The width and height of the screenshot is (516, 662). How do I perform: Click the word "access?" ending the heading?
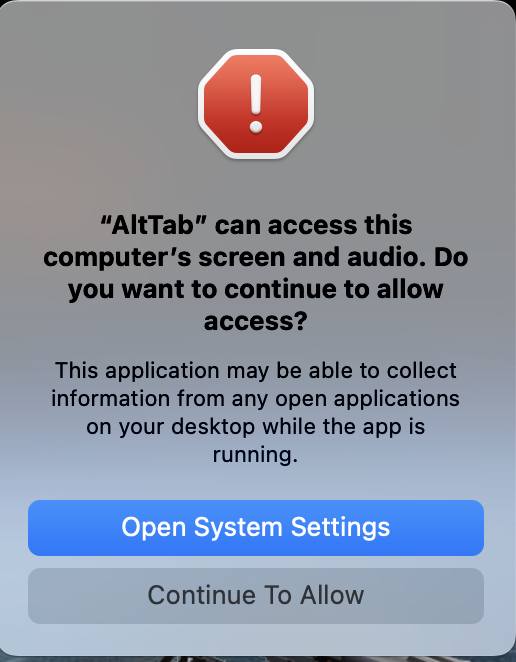tap(255, 321)
